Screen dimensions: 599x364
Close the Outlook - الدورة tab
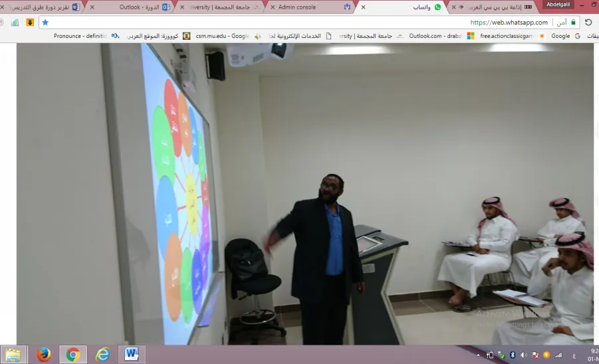coord(92,7)
